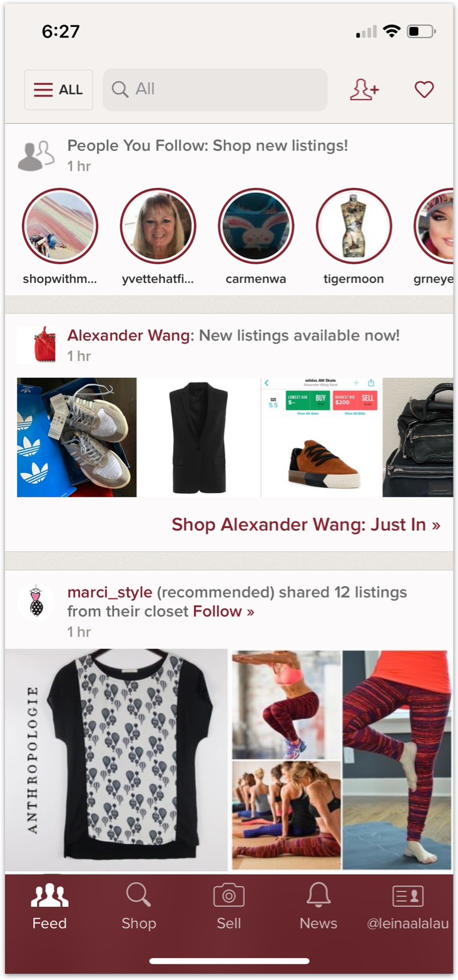
Task: Open the Alexander Wang brand link
Action: (128, 335)
